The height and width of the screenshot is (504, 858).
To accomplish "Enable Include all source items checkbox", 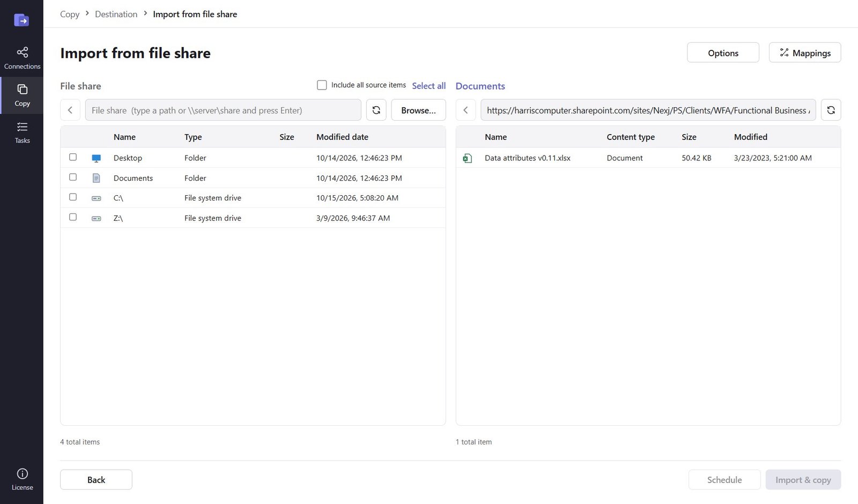I will pos(322,85).
